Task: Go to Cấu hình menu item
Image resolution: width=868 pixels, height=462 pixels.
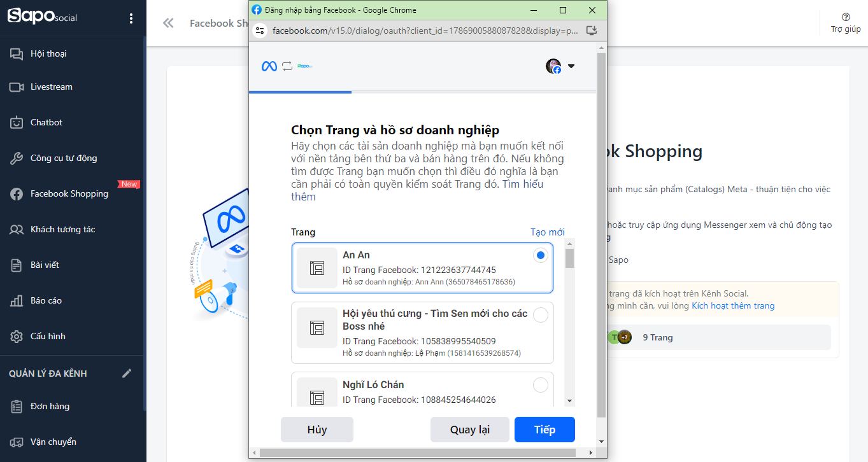Action: (x=48, y=337)
